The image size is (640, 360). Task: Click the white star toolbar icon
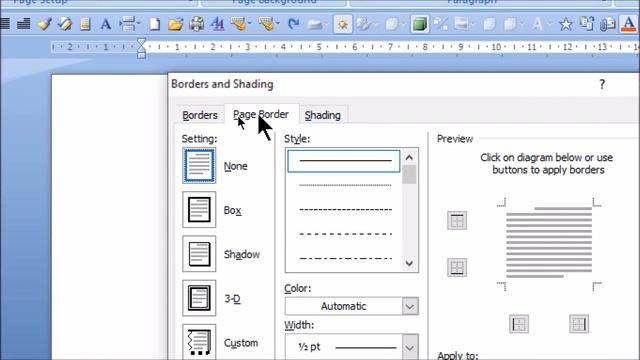[566, 24]
